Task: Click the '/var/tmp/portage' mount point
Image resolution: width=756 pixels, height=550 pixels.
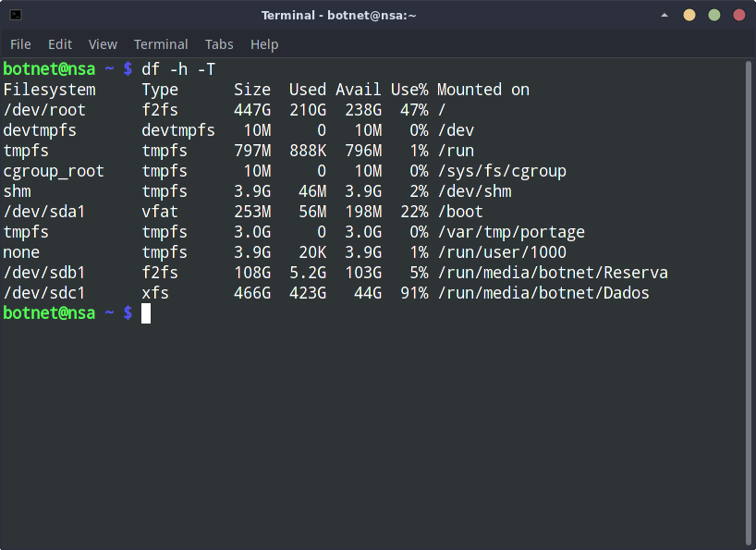Action: [511, 233]
